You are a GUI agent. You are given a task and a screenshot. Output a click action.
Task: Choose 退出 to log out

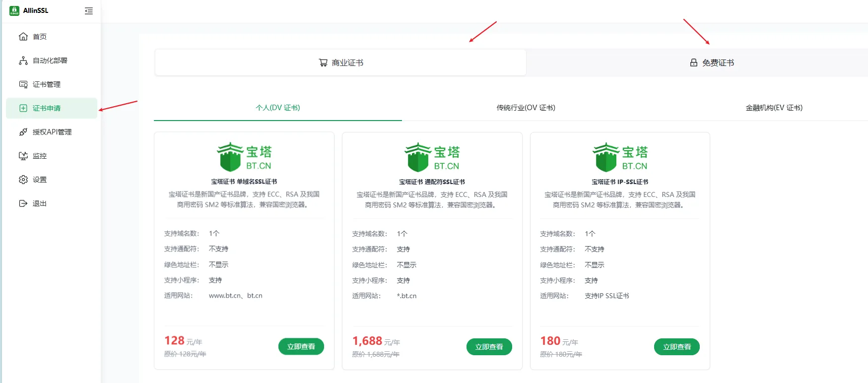point(52,203)
